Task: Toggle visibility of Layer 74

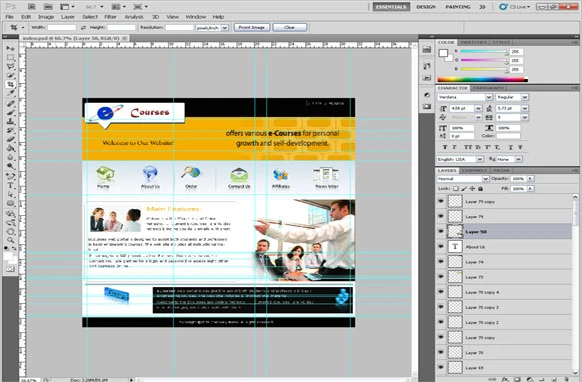Action: [441, 262]
